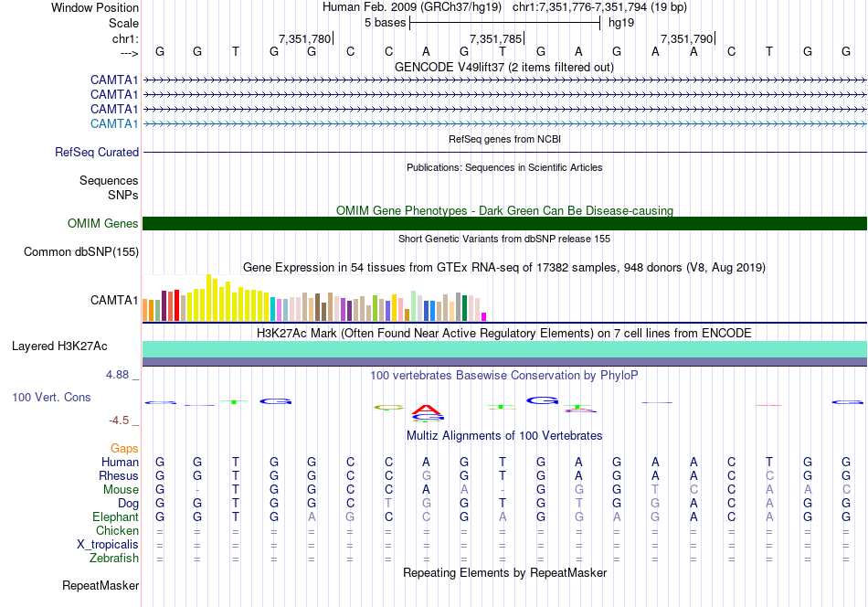
Task: Click the chr1: ruler label
Action: pos(125,38)
